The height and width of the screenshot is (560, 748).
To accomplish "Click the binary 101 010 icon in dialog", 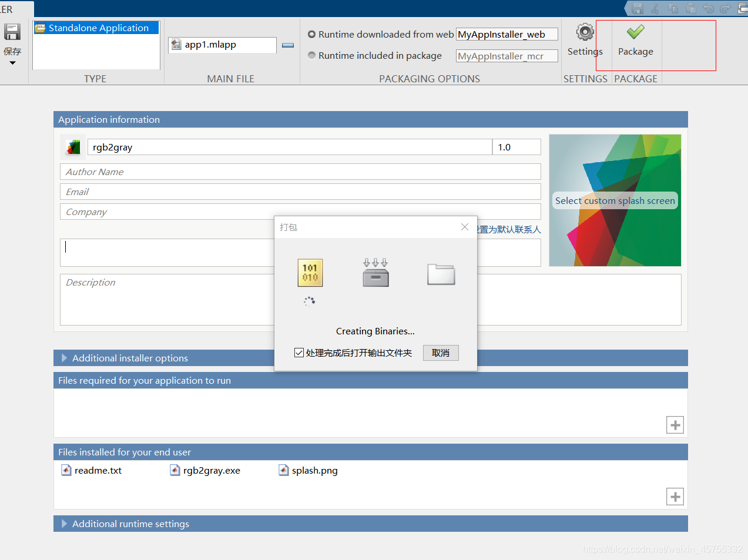I will point(310,273).
